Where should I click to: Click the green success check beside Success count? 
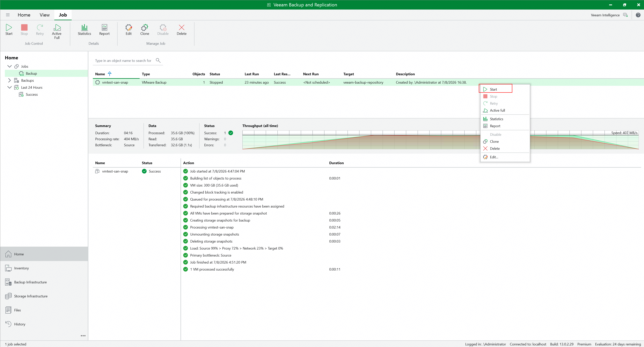(231, 133)
